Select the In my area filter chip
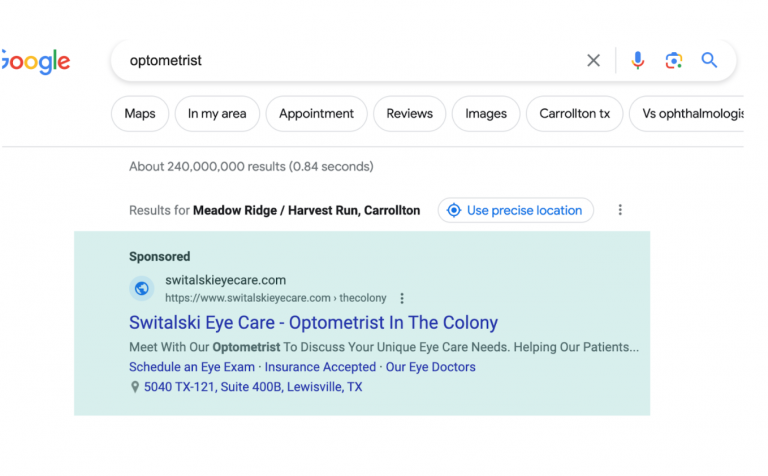The width and height of the screenshot is (768, 476). tap(217, 114)
